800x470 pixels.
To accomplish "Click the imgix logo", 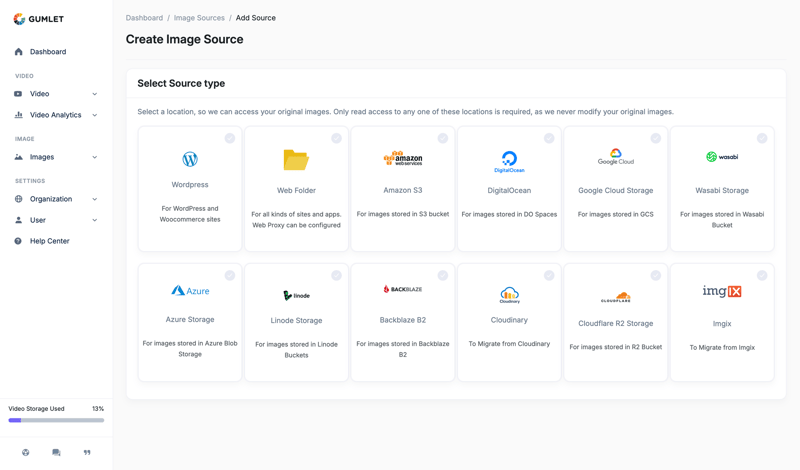I will tap(722, 291).
